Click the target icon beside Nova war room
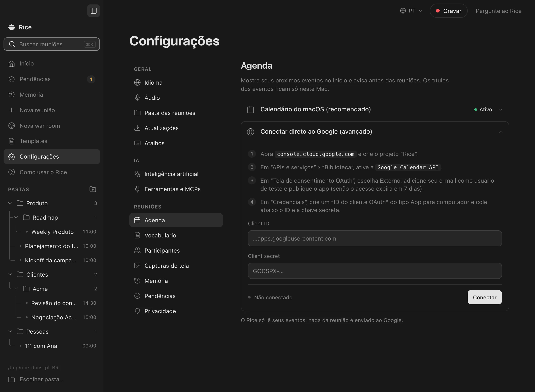The height and width of the screenshot is (392, 535). [12, 126]
